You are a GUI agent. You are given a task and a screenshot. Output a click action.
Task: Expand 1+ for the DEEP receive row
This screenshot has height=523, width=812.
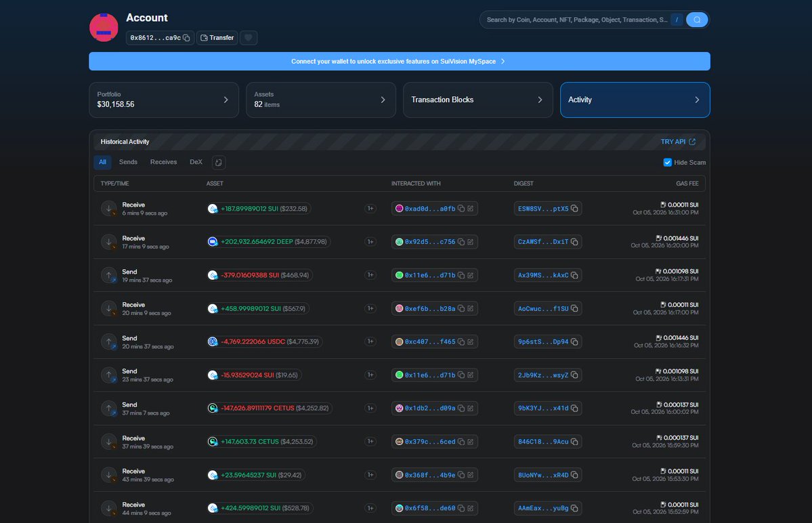tap(370, 242)
